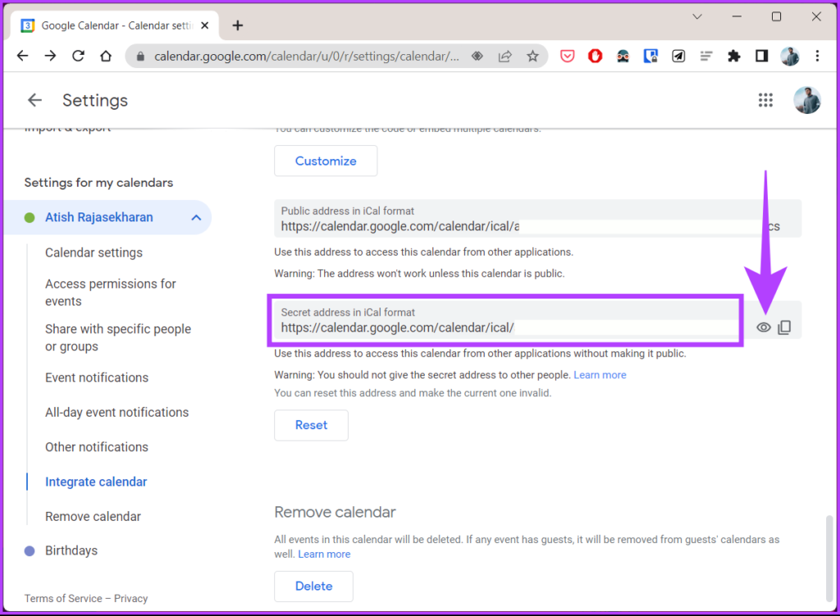The height and width of the screenshot is (616, 840).
Task: Open the AdBlock stop-sign extension
Action: pyautogui.click(x=595, y=56)
